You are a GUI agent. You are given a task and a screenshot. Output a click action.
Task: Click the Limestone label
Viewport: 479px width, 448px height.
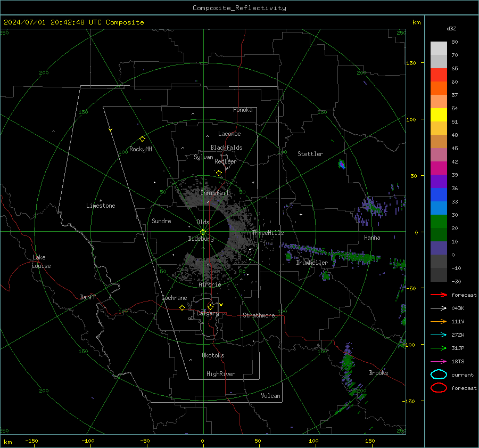tap(101, 206)
